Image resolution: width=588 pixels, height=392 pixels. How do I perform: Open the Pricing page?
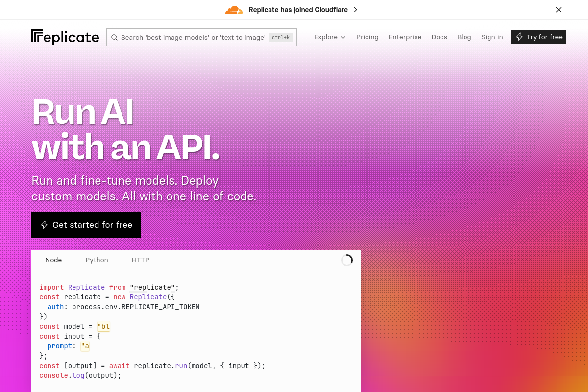[x=367, y=37]
